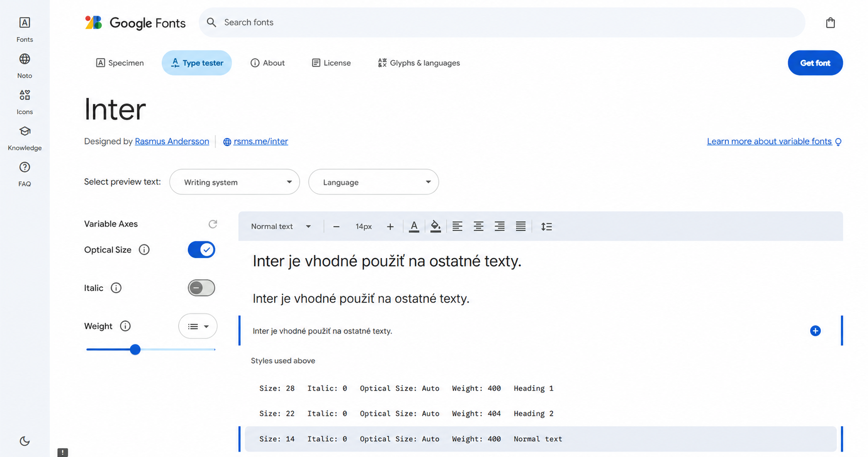Click the Normal text preview sentence
The width and height of the screenshot is (868, 457).
[322, 331]
